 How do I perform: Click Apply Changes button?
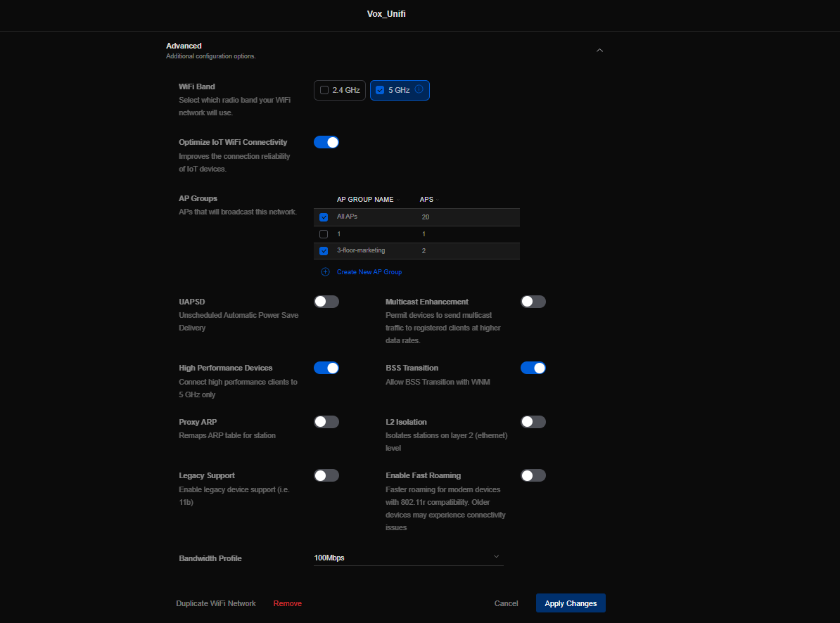571,603
